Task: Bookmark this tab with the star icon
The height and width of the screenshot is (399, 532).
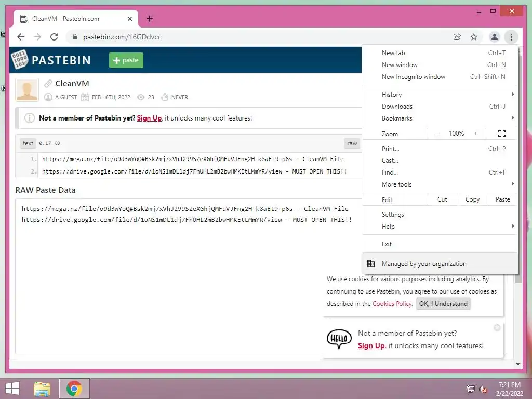Action: 474,37
